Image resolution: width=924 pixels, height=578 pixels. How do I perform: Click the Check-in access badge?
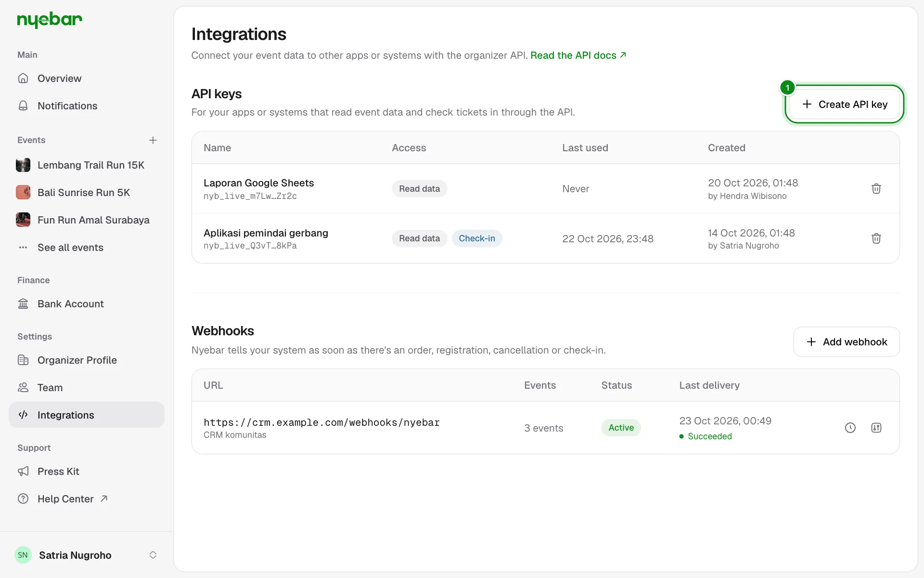coord(477,238)
